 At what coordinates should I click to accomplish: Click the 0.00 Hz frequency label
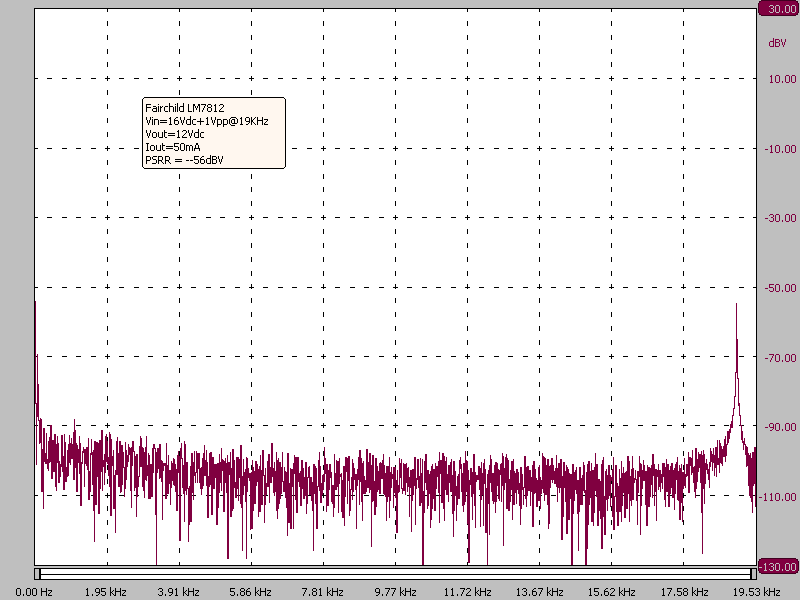click(x=34, y=592)
